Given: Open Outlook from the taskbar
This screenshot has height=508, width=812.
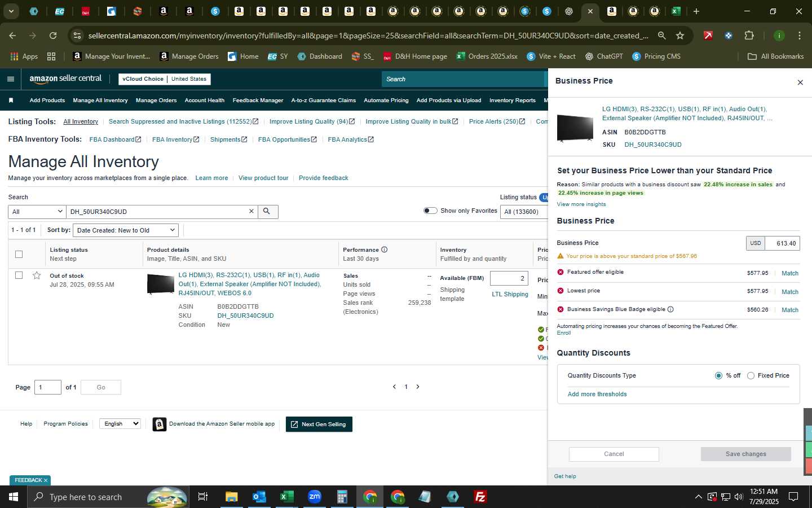Looking at the screenshot, I should pos(259,497).
